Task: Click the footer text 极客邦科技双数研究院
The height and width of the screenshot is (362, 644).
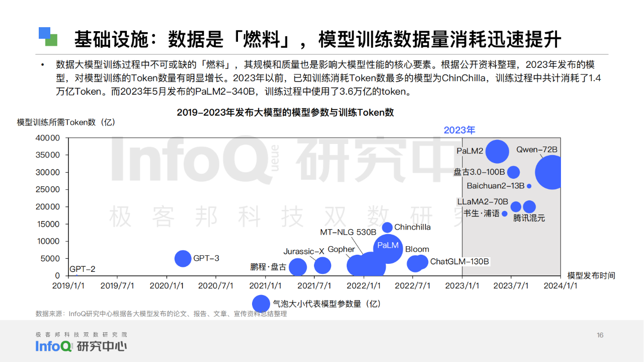Action: [81, 334]
